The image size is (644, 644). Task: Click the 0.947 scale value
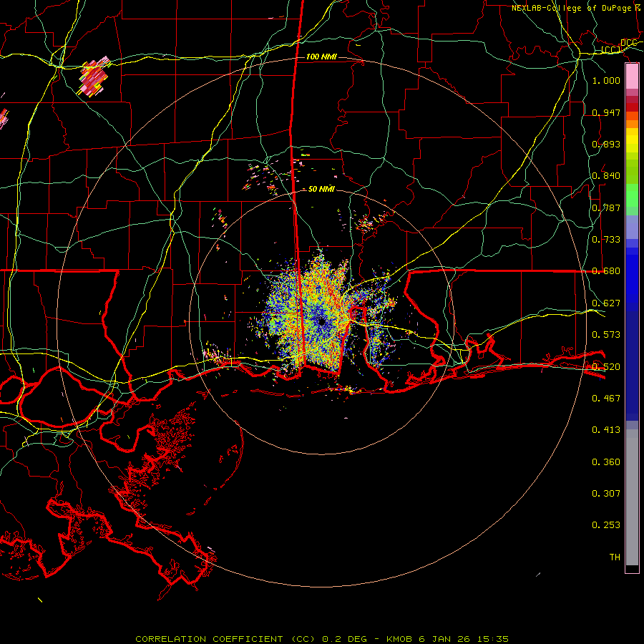(606, 112)
